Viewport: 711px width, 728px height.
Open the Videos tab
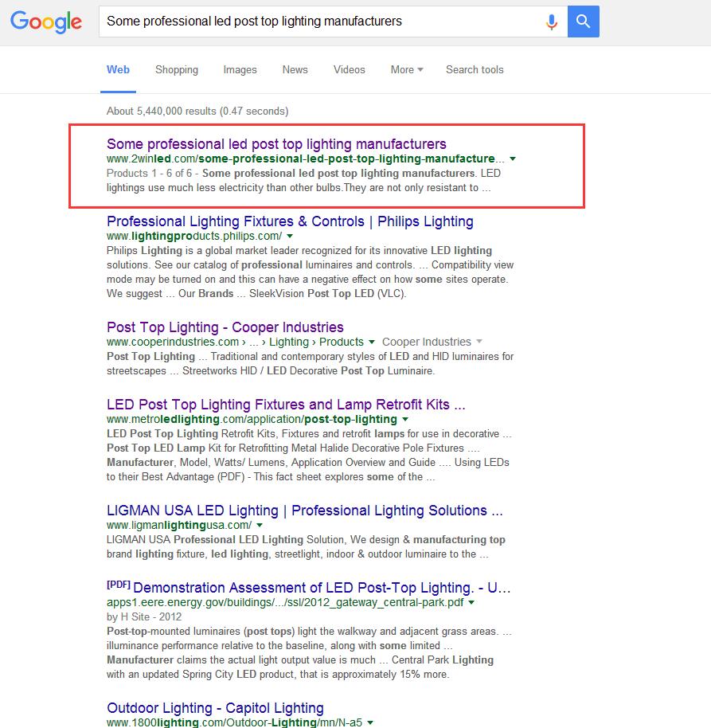point(350,69)
